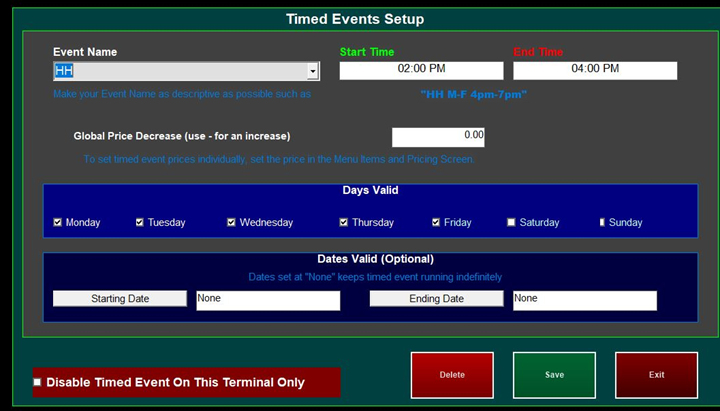Uncheck the Friday checkbox
This screenshot has height=411, width=720.
click(436, 222)
